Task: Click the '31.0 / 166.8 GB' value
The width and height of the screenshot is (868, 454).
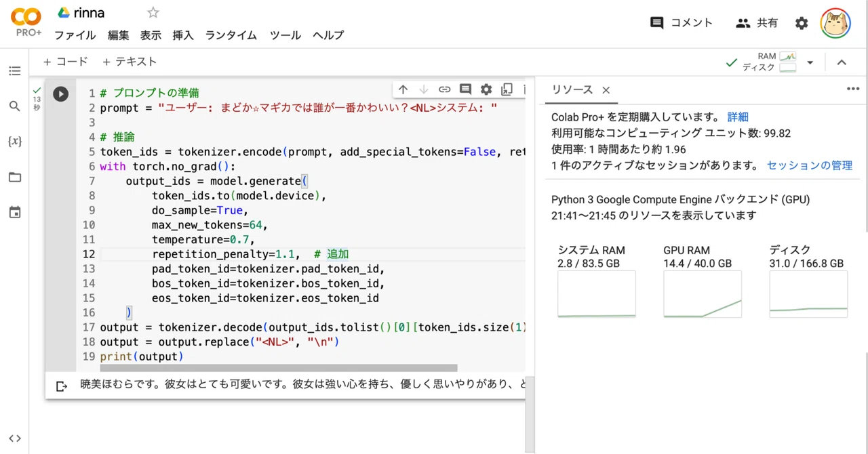Action: (x=806, y=264)
